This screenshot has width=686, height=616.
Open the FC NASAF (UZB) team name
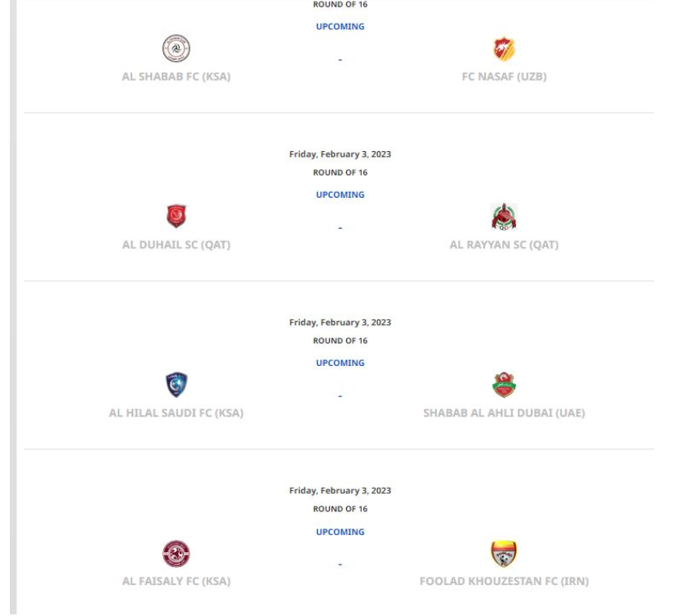[x=504, y=77]
